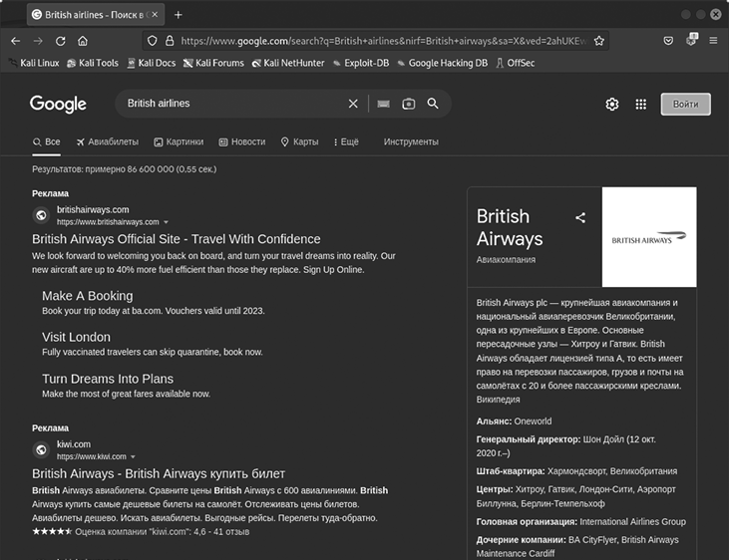The height and width of the screenshot is (560, 729).
Task: Go to the browser home page
Action: pos(83,41)
